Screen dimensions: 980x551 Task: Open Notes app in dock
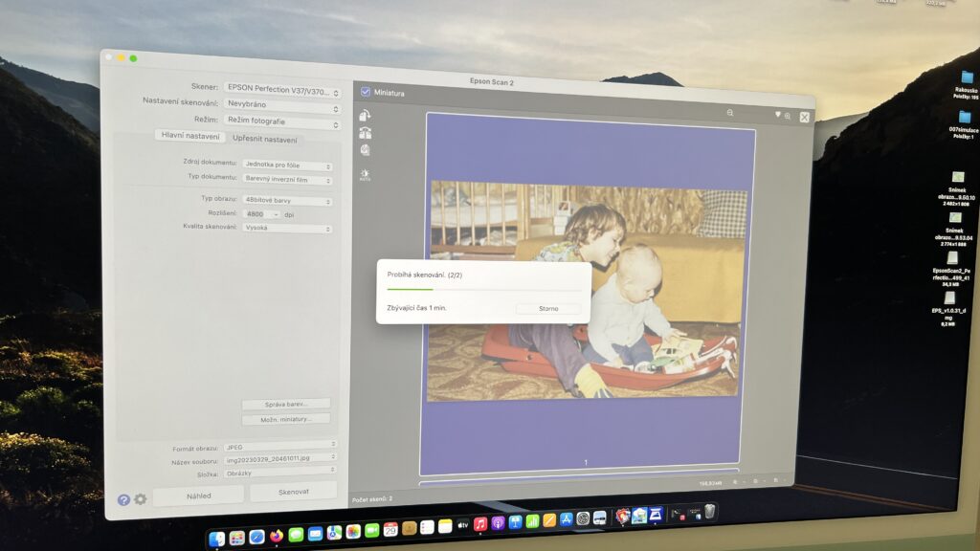[446, 527]
